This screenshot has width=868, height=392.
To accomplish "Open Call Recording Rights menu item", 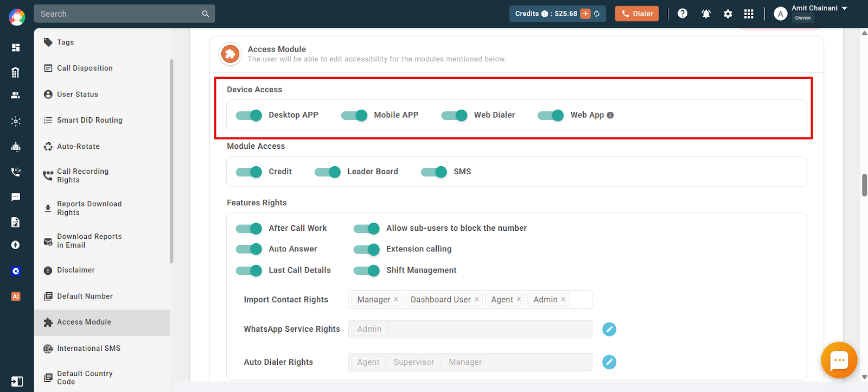I will click(x=101, y=176).
